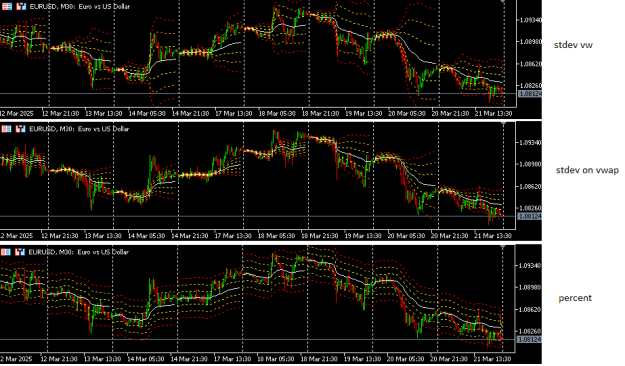Select current price tag 1.08124 in stdev on vwap chart

click(x=530, y=216)
